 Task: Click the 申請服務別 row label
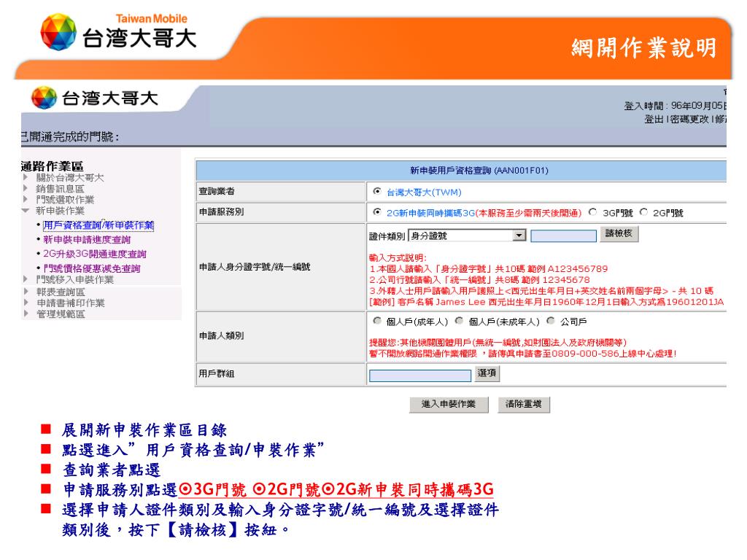(x=221, y=212)
